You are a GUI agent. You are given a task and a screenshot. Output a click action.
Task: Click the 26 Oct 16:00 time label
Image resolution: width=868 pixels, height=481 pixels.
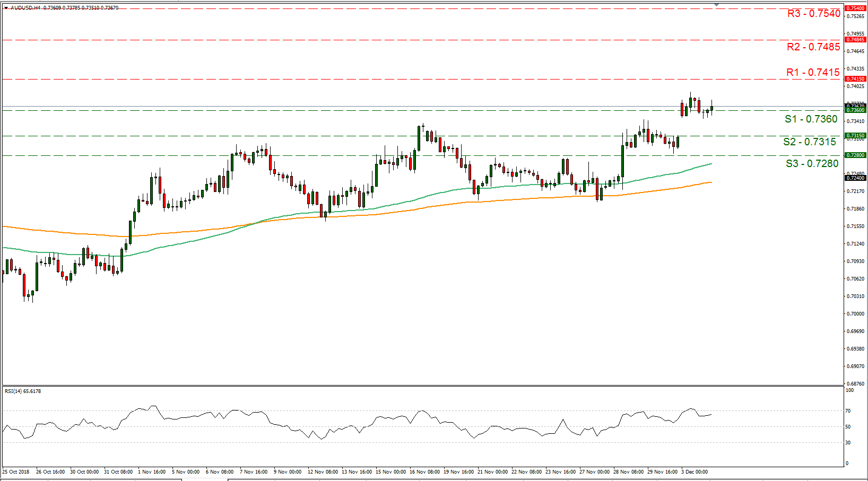point(50,472)
